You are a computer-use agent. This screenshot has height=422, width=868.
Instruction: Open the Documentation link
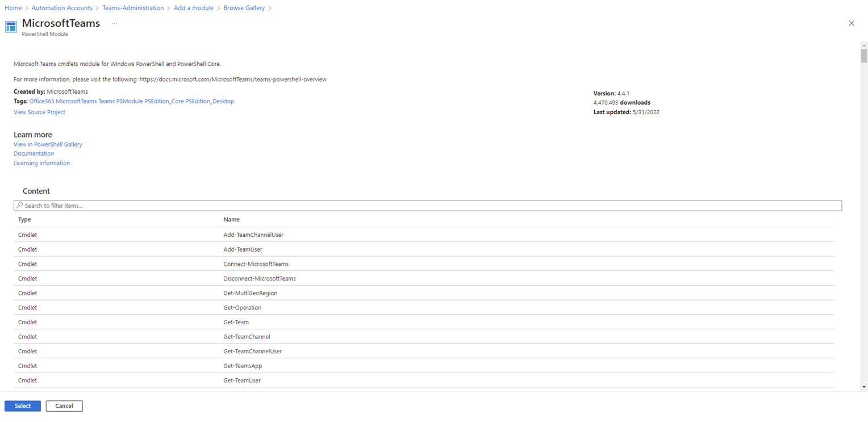pos(34,154)
